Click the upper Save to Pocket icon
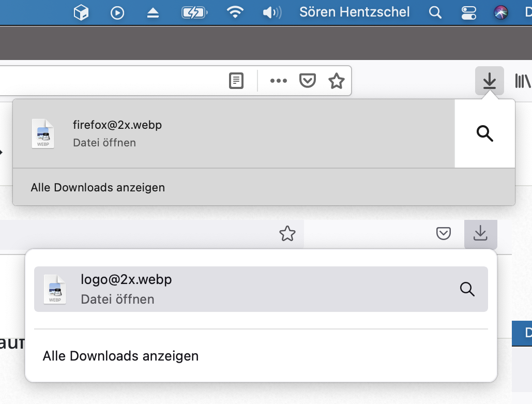The width and height of the screenshot is (532, 404). click(x=308, y=81)
